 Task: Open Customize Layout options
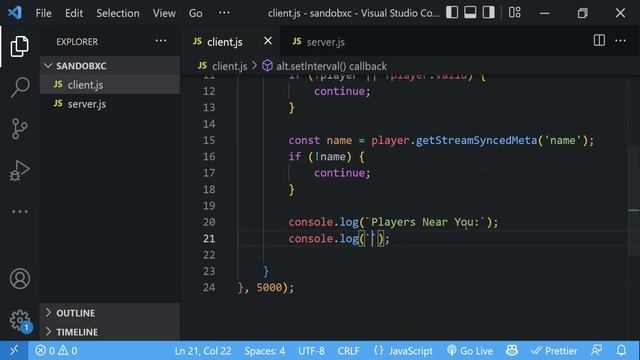pyautogui.click(x=515, y=13)
